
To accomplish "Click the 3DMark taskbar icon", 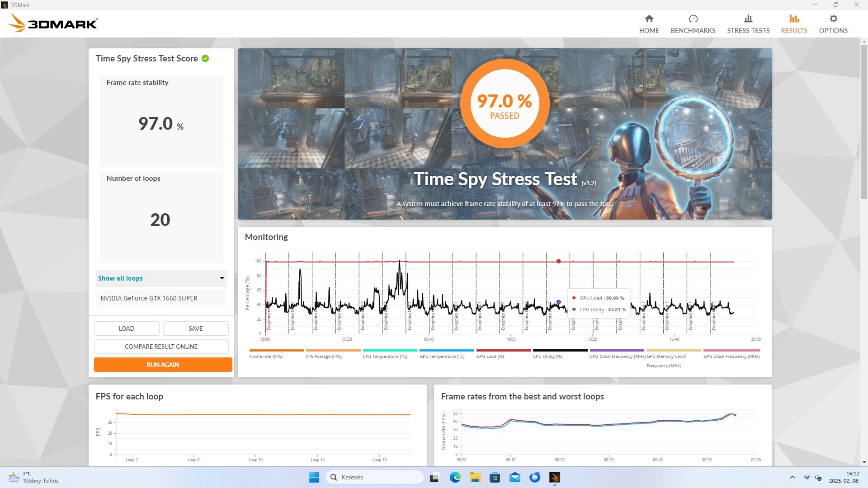I will tap(555, 477).
